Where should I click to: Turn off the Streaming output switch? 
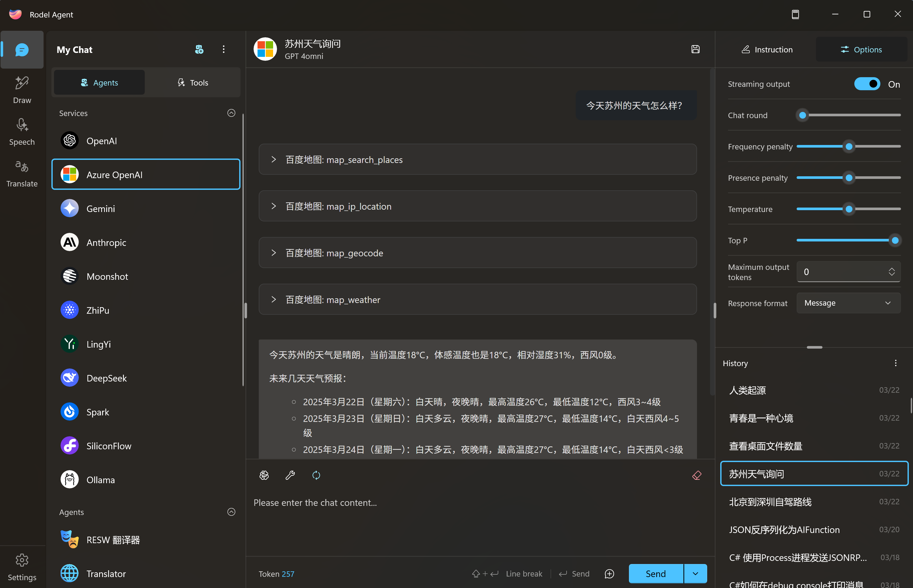(x=867, y=84)
